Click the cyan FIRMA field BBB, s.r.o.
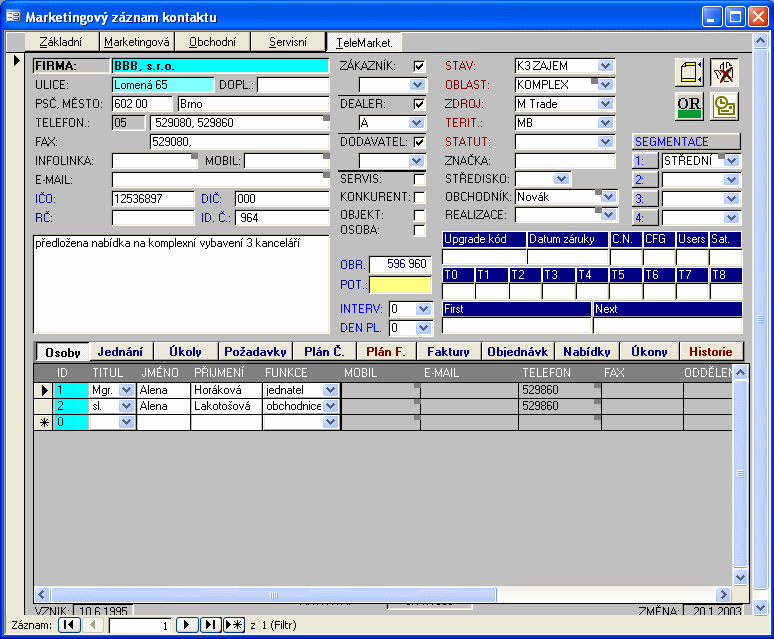 (220, 66)
